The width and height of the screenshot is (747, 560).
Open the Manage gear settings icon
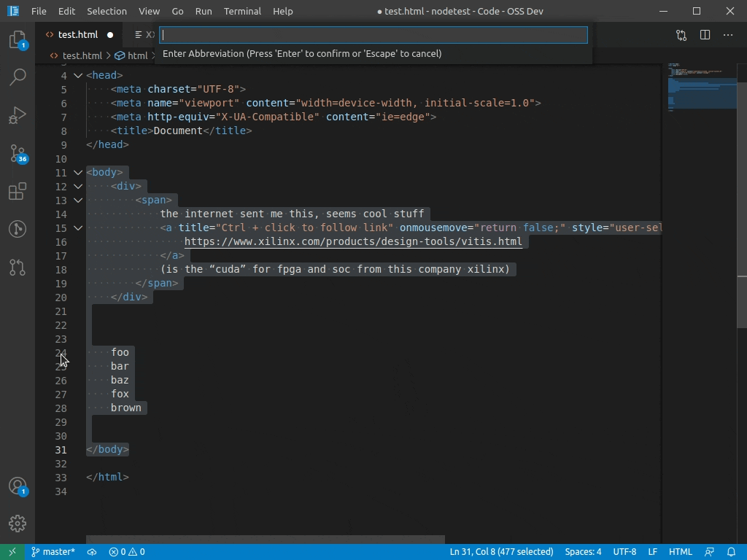click(x=18, y=524)
